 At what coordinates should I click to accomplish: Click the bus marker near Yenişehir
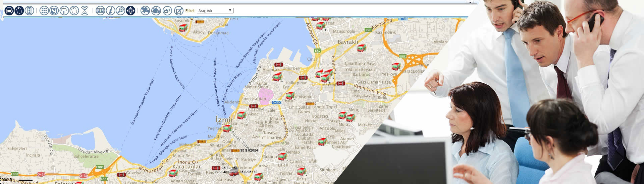pos(290,96)
